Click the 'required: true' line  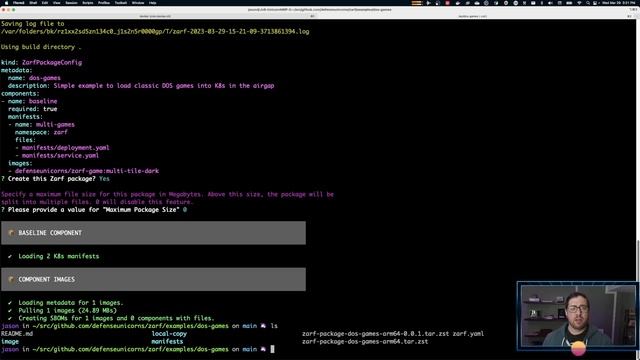[33, 109]
